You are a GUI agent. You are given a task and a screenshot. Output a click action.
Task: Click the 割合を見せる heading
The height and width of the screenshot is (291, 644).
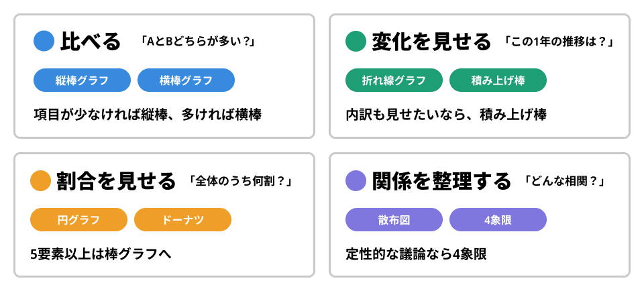(117, 180)
